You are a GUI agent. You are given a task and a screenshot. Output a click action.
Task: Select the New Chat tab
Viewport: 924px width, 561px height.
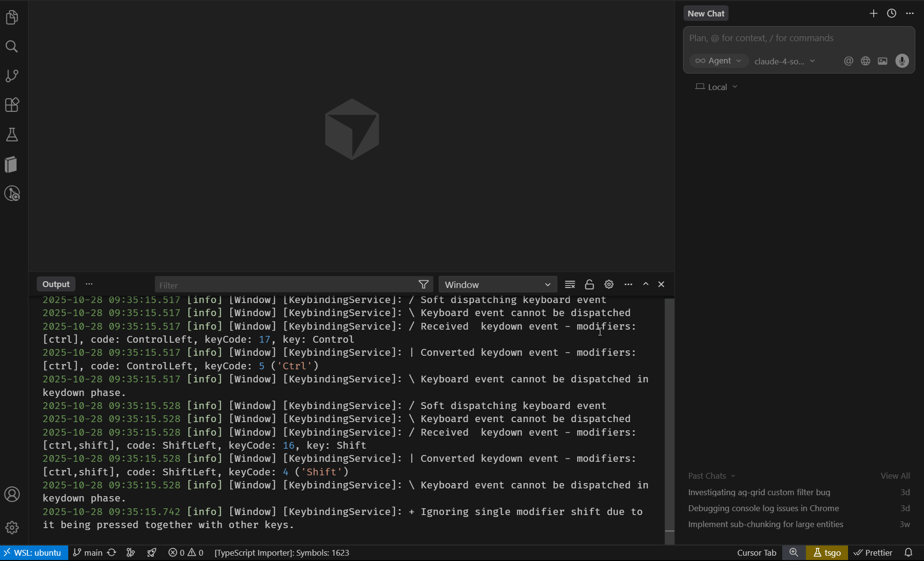(x=706, y=14)
